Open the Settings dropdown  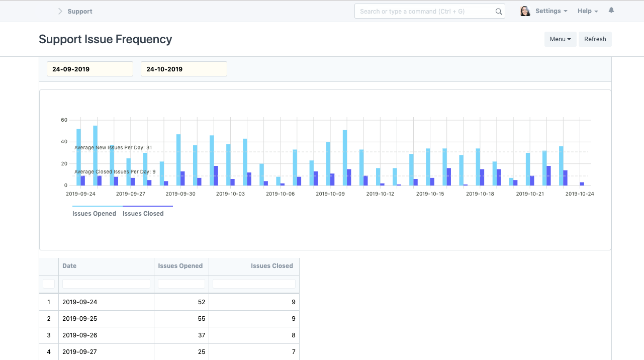551,11
